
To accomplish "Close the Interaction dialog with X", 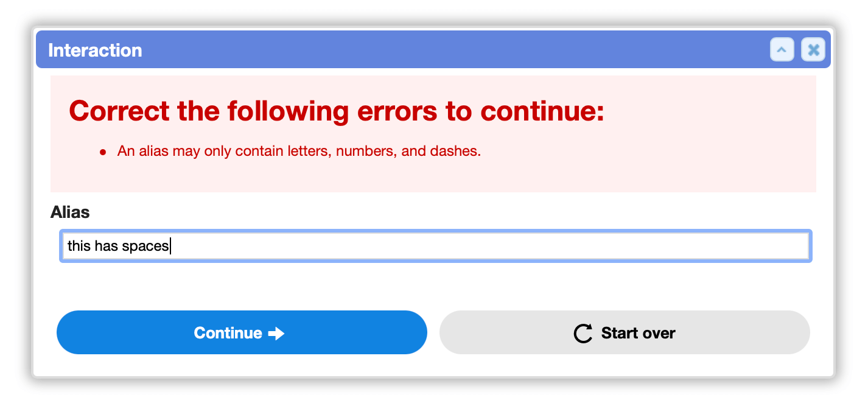I will (x=813, y=50).
